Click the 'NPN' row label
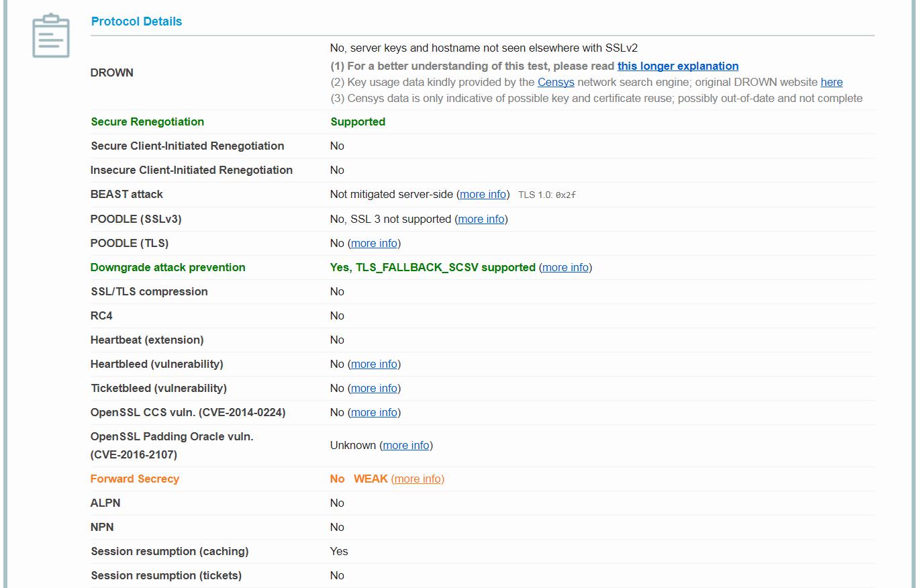The width and height of the screenshot is (921, 588). pos(102,527)
